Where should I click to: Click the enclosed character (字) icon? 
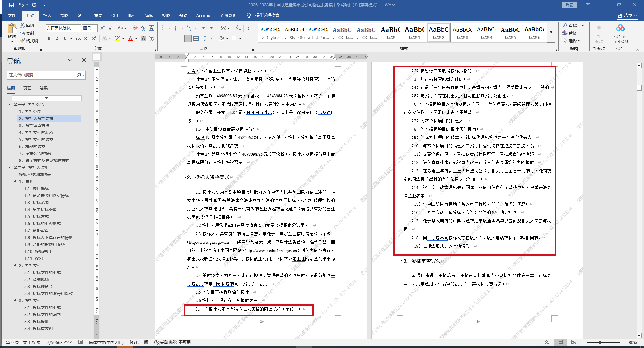(151, 38)
